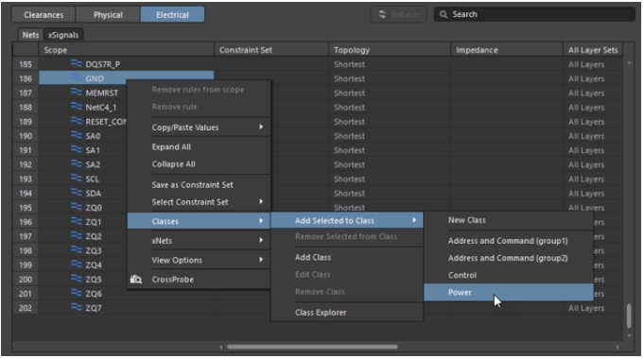Choose Power class from submenu
This screenshot has width=644, height=358.
coord(509,293)
